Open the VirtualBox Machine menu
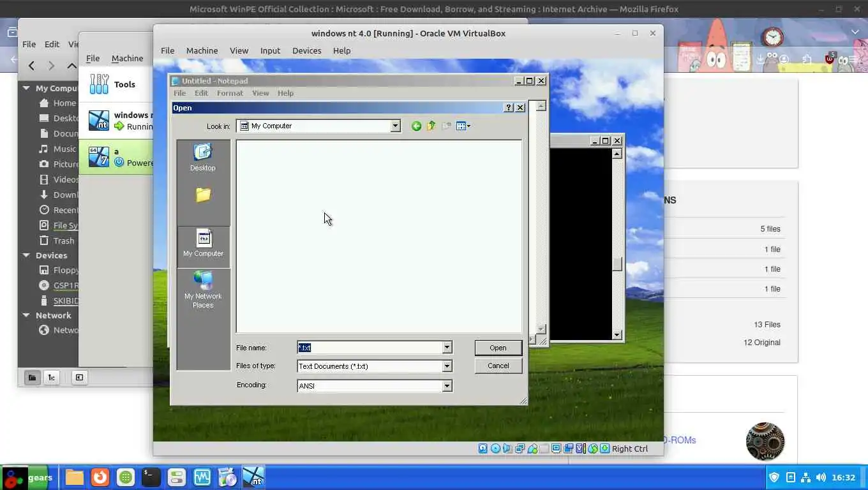This screenshot has width=868, height=490. click(202, 50)
